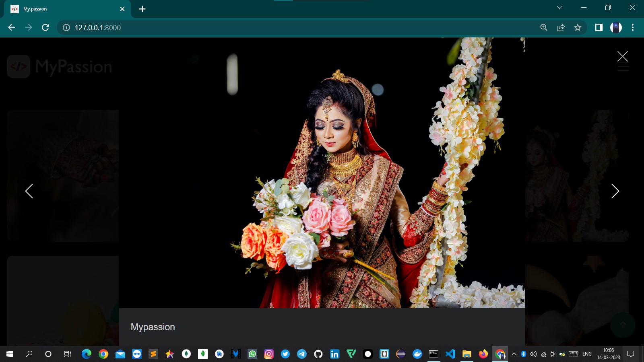Screen dimensions: 644x362
Task: Click the ENG language indicator
Action: pyautogui.click(x=587, y=354)
